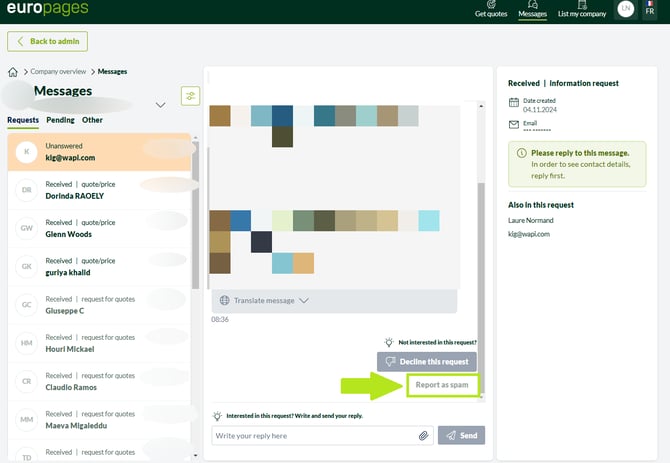Screen dimensions: 670x463
Task: Click the Get quotes icon in header
Action: pyautogui.click(x=489, y=4)
